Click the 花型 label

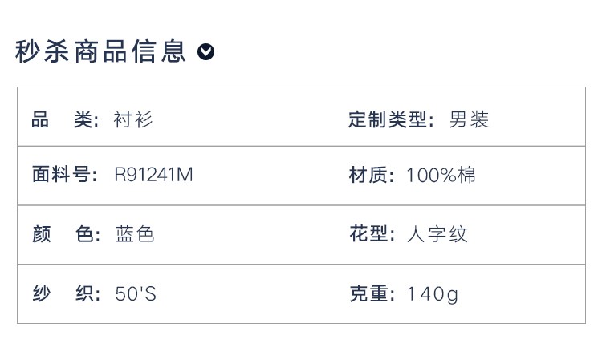pos(372,234)
